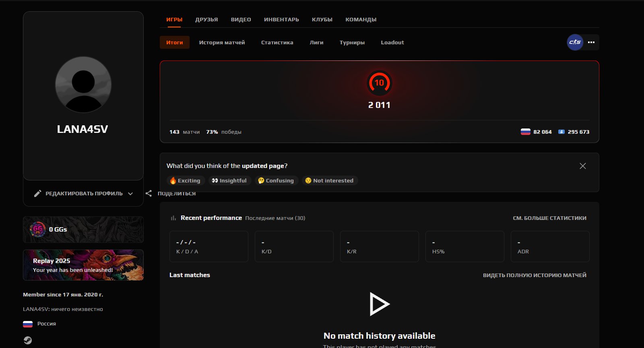
Task: Click the Последние матчи (30) label
Action: (275, 218)
